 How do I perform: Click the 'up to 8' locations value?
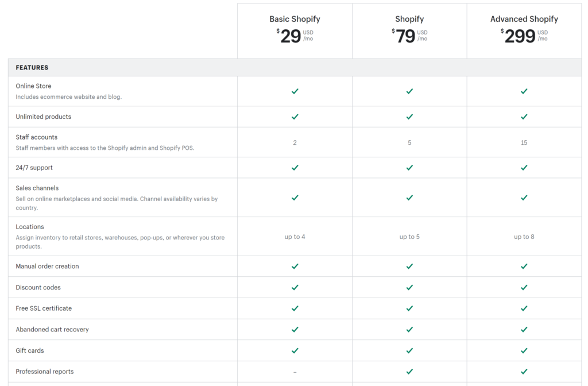click(524, 237)
